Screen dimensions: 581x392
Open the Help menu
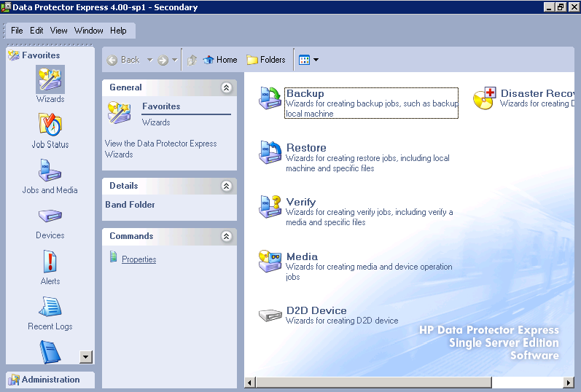tap(118, 31)
